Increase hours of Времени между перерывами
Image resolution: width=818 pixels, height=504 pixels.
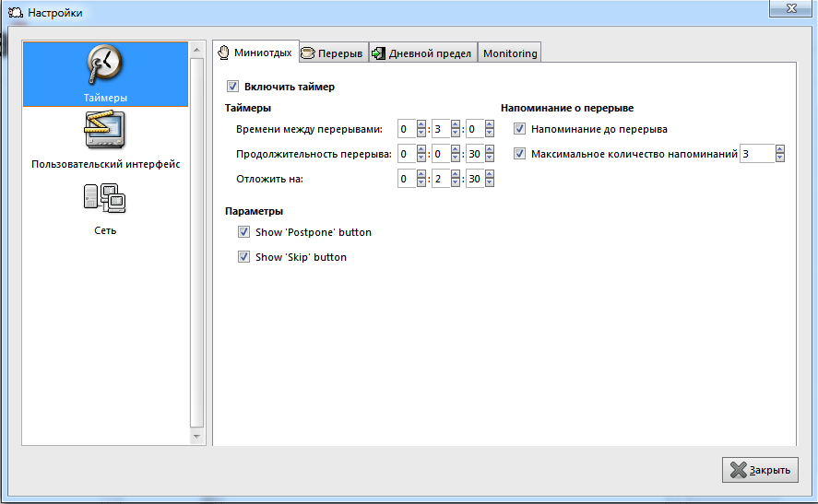click(x=421, y=124)
